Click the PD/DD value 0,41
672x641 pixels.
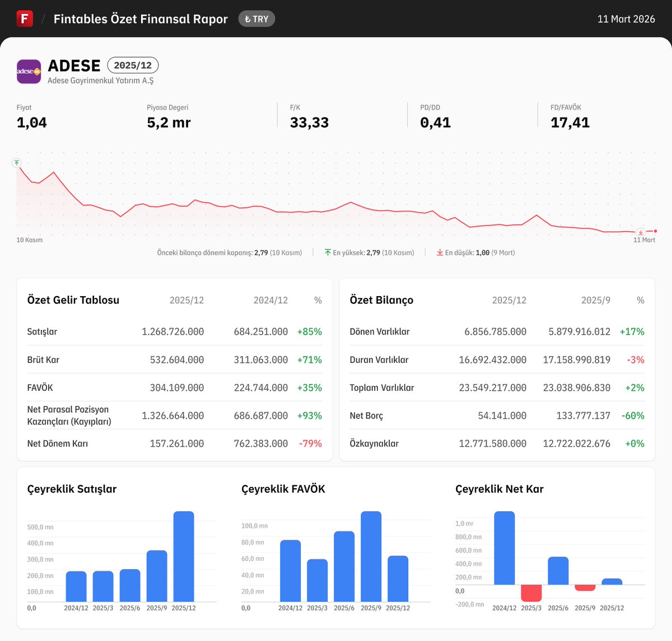436,123
